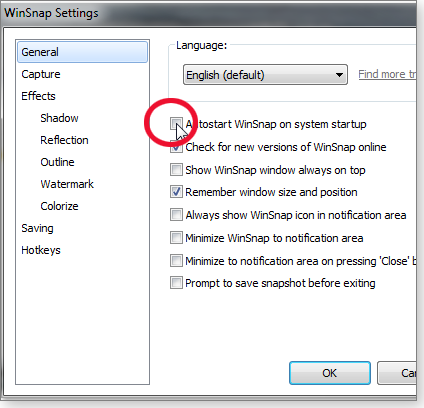This screenshot has width=424, height=408.
Task: Open the Effects settings category
Action: 38,96
